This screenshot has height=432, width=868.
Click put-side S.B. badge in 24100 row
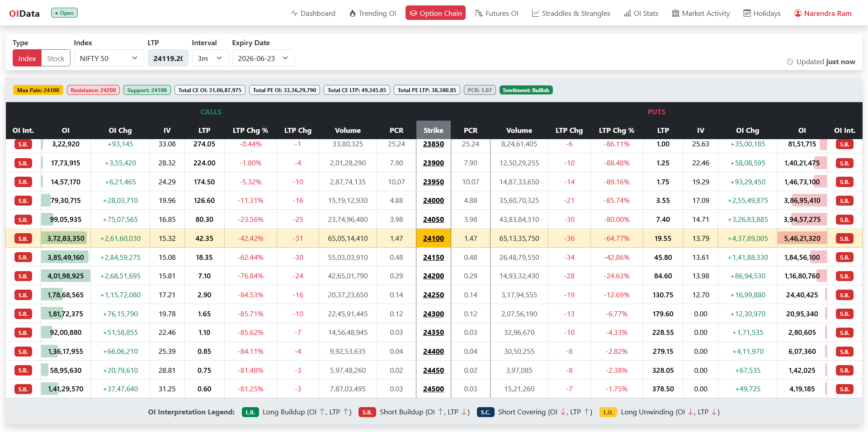[x=844, y=239]
